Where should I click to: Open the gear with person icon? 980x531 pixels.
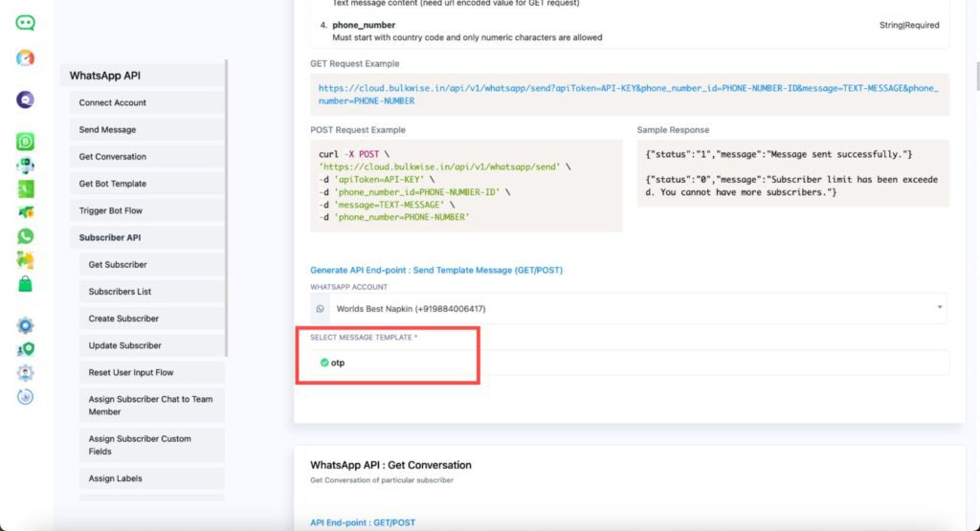click(x=25, y=373)
